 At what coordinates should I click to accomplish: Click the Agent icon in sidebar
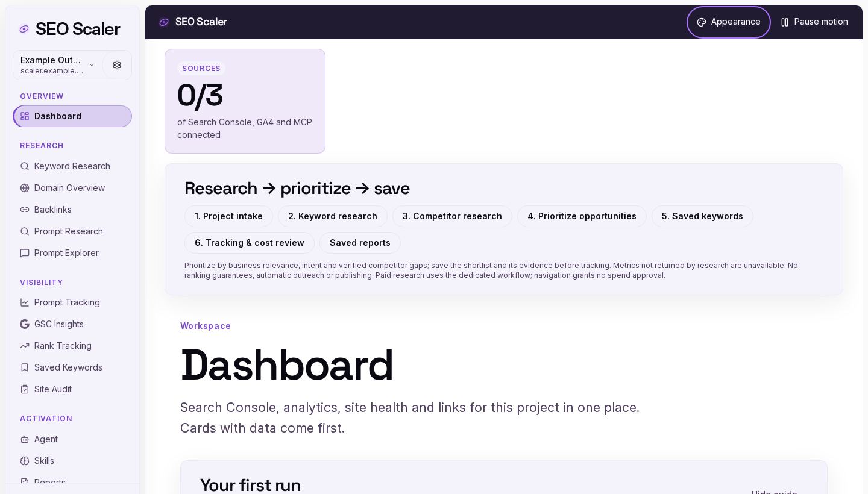pos(25,439)
